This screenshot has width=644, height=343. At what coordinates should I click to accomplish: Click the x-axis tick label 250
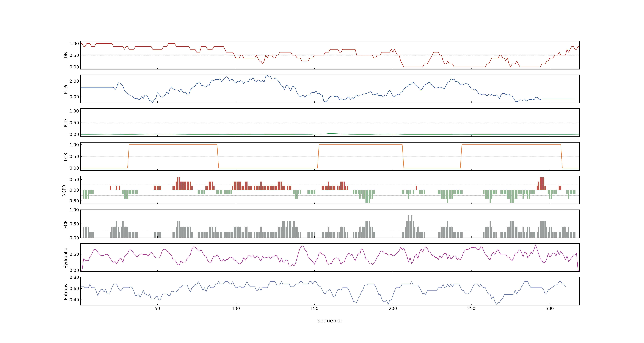[x=471, y=308]
